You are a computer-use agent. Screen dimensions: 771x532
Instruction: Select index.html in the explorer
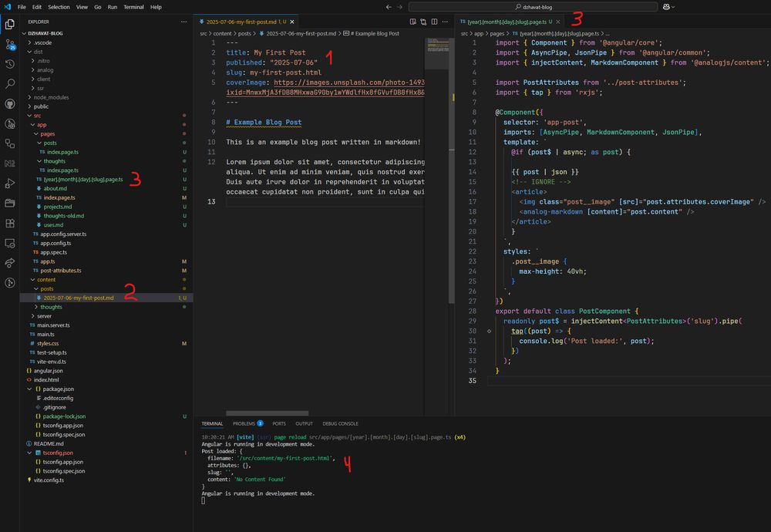[46, 379]
